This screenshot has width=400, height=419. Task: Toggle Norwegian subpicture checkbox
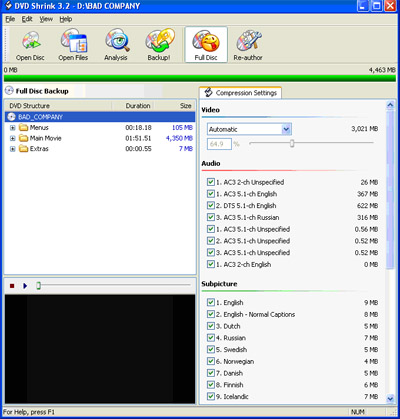pyautogui.click(x=210, y=361)
